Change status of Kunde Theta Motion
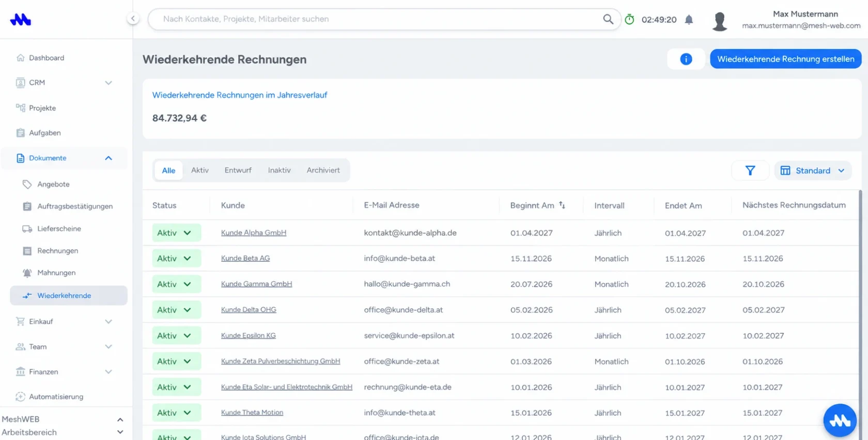868x440 pixels. click(x=176, y=413)
